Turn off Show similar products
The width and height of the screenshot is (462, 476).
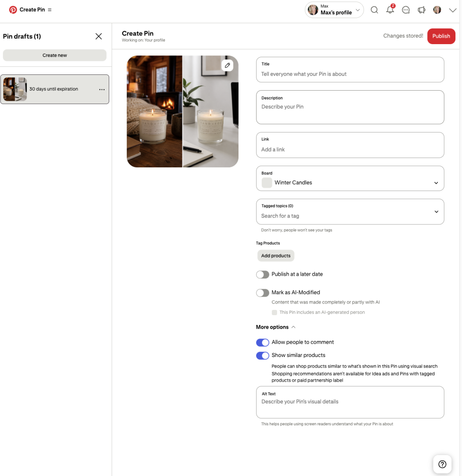(x=263, y=356)
